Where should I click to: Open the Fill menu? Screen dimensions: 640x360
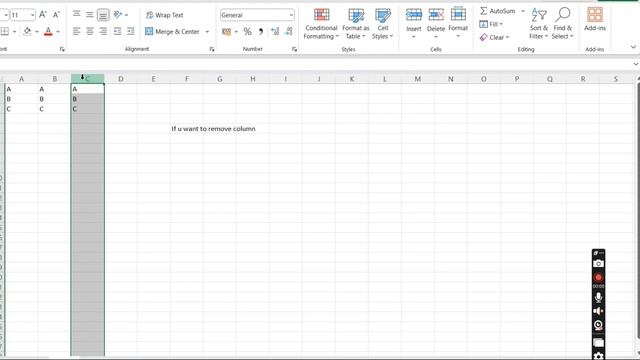tap(491, 24)
